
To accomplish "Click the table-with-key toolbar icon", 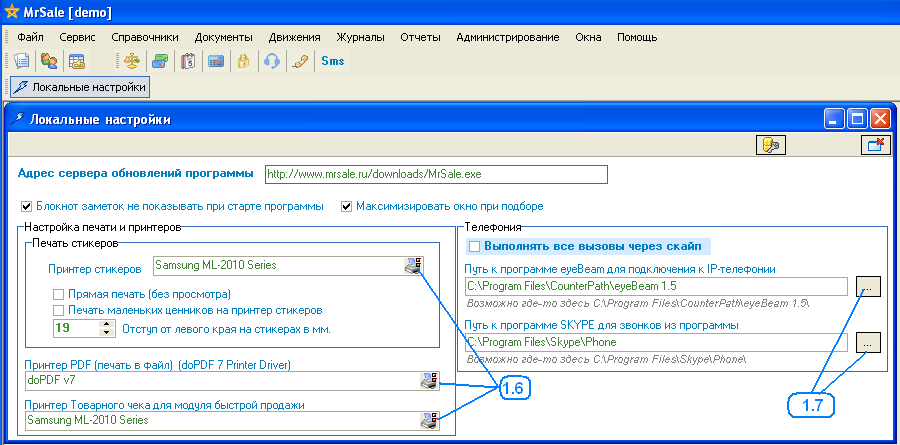I will [76, 61].
